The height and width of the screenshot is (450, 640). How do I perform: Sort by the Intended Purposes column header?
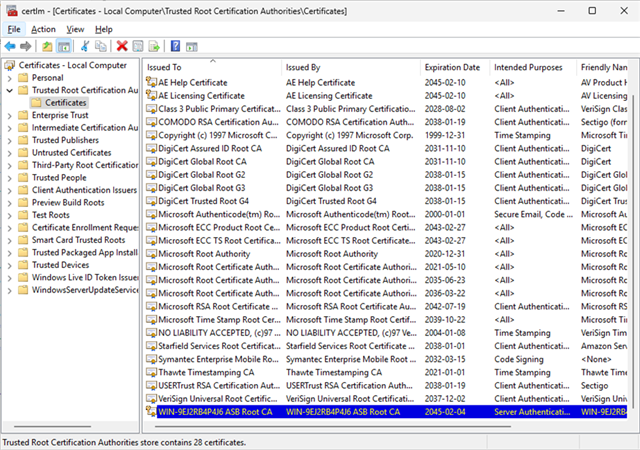(x=533, y=67)
